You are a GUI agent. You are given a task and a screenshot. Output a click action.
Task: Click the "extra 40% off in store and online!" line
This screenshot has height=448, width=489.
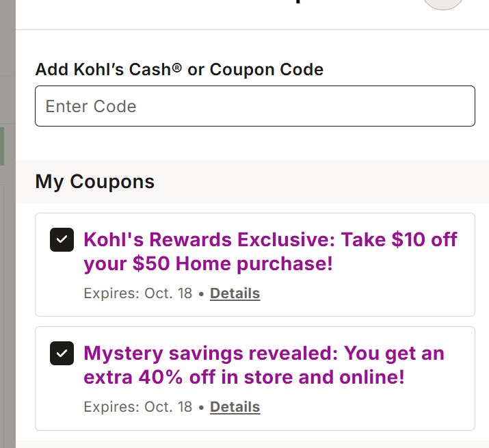tap(244, 377)
